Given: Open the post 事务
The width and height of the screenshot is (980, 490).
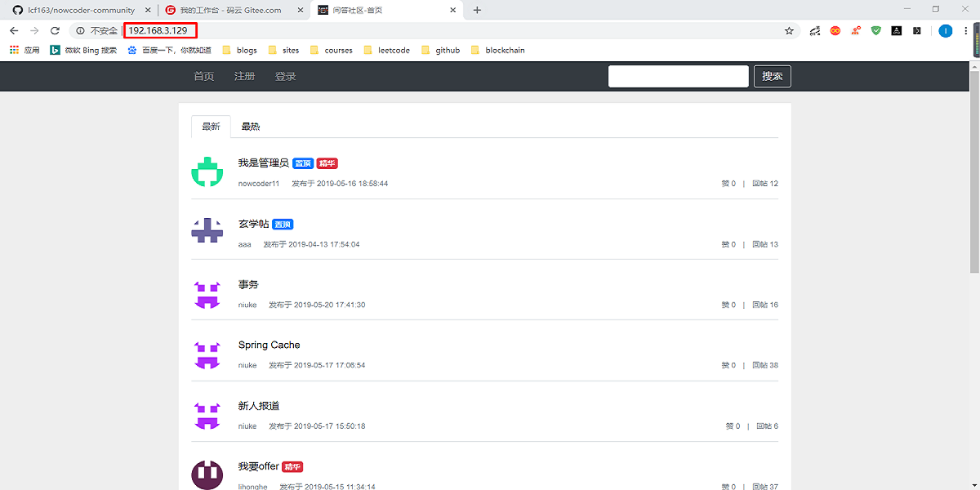Looking at the screenshot, I should 248,284.
